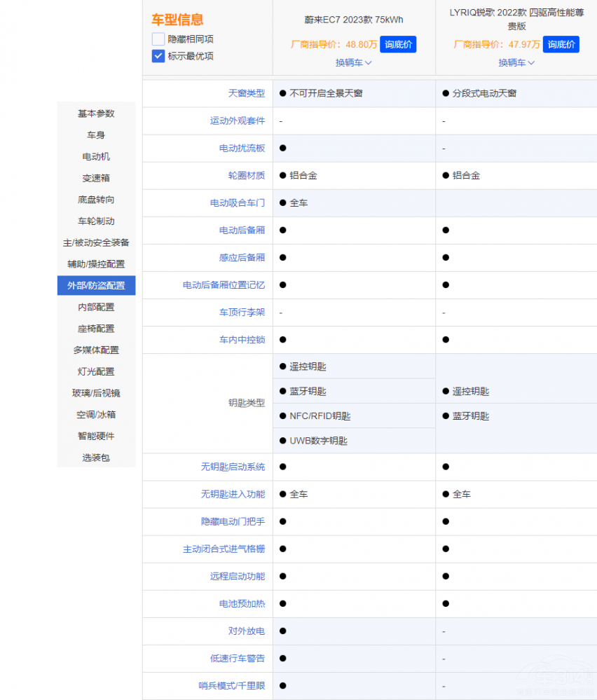
Task: Open 换辆车 dropdown for 蔚来EC7
Action: (353, 62)
